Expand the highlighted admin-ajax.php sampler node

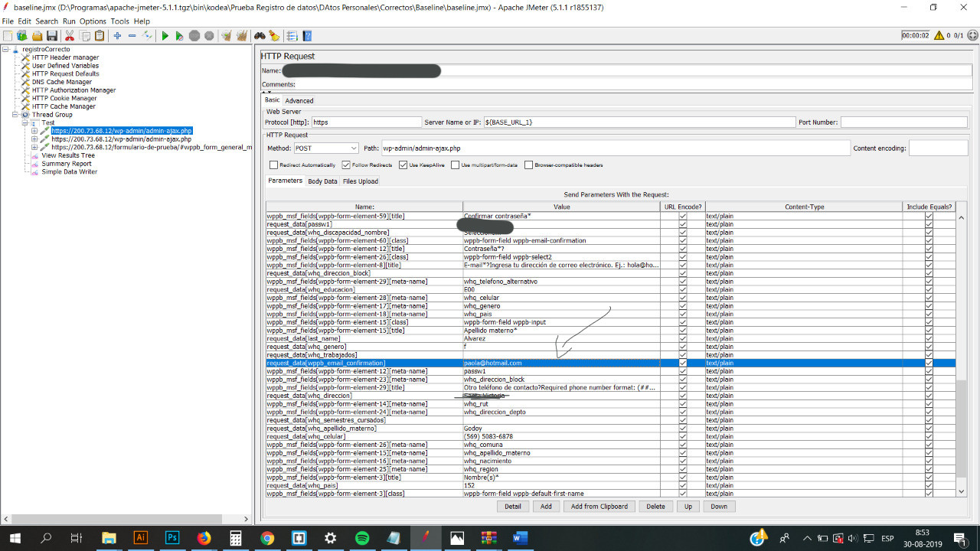coord(34,131)
